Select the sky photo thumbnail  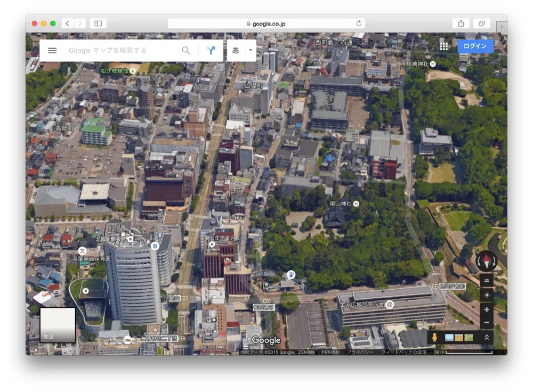coord(449,337)
